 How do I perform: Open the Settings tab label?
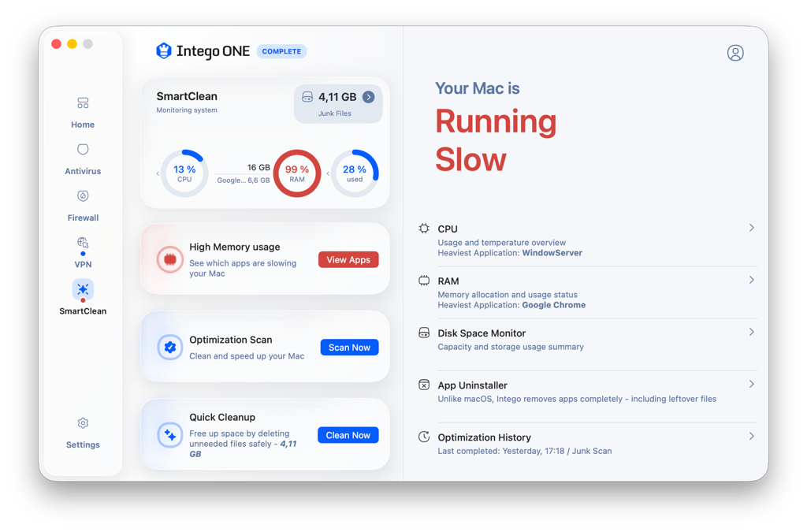tap(83, 445)
